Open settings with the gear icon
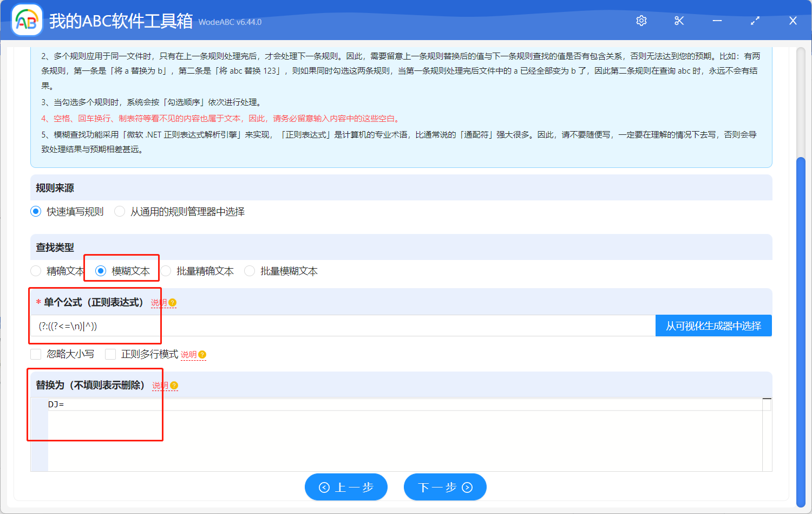Screen dimensions: 812x514 pyautogui.click(x=641, y=20)
